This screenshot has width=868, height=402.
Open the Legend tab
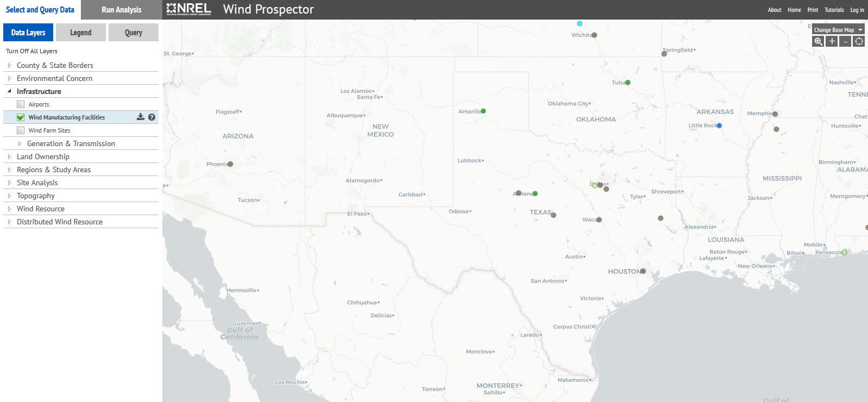(x=80, y=33)
